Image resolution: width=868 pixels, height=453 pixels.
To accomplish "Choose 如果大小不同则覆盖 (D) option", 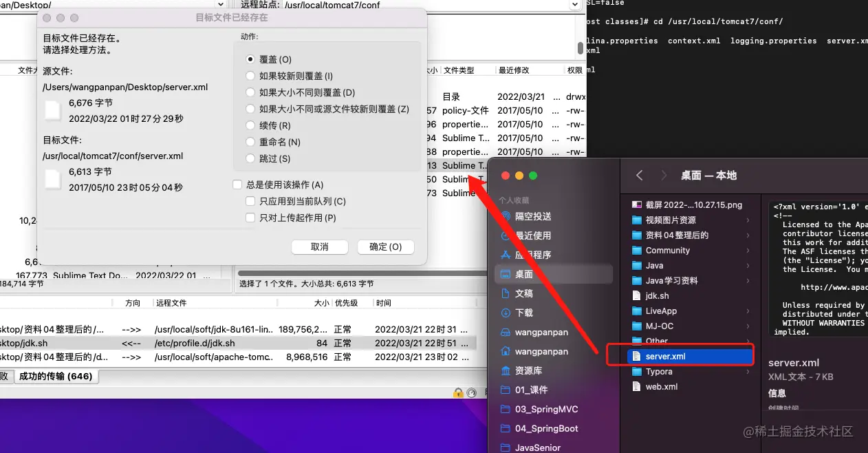I will (301, 92).
